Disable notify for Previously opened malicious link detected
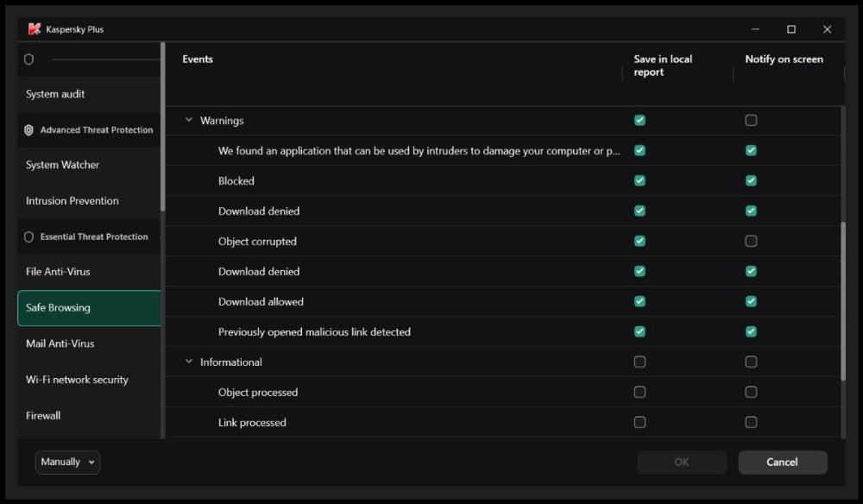Viewport: 863px width, 504px height. point(751,331)
